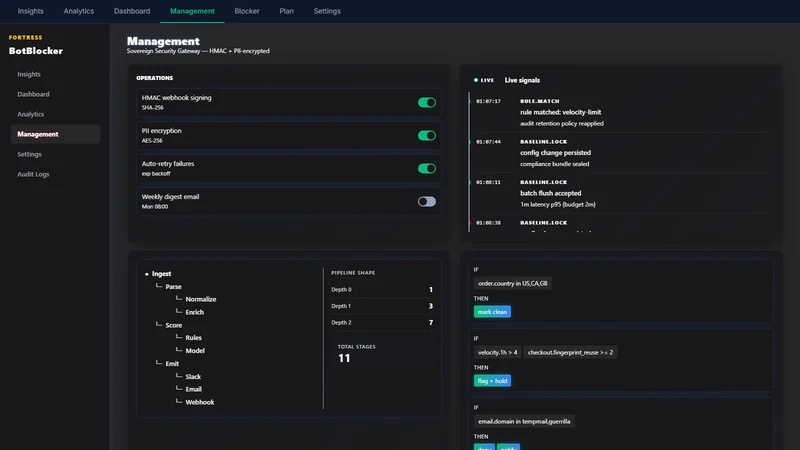Open the Insights tab in top navigation

31,11
